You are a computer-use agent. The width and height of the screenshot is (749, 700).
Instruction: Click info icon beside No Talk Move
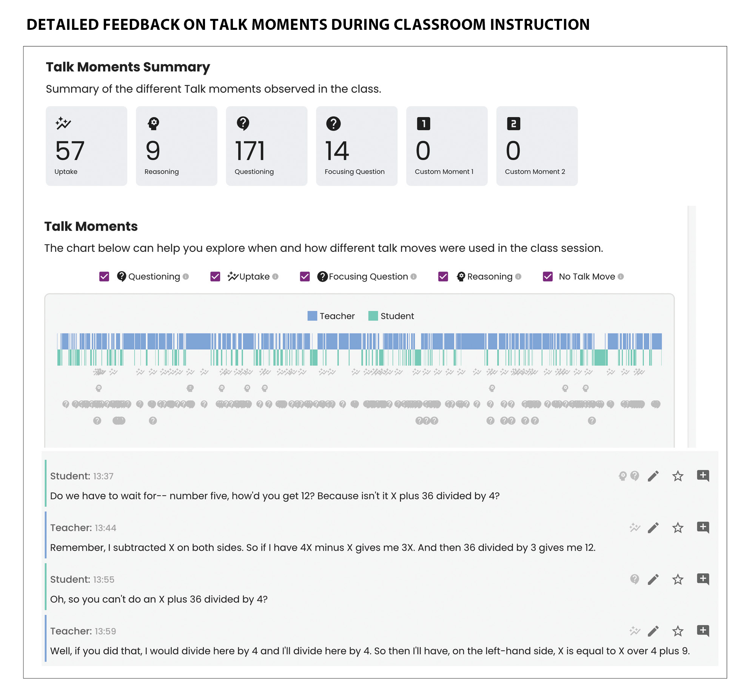point(621,277)
